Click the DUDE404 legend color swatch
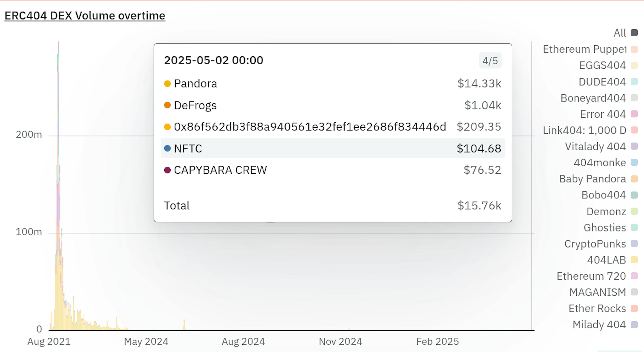This screenshot has width=644, height=352. [634, 82]
